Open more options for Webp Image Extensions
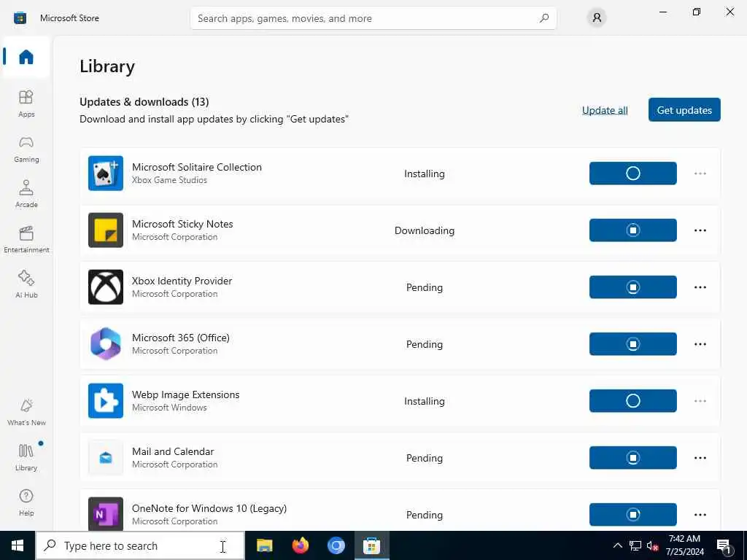Image resolution: width=747 pixels, height=560 pixels. [700, 401]
